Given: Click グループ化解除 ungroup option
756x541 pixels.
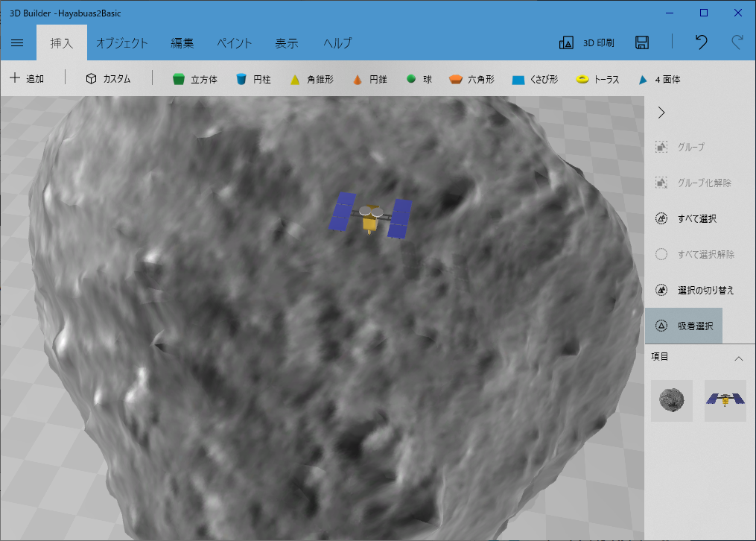Looking at the screenshot, I should click(693, 183).
